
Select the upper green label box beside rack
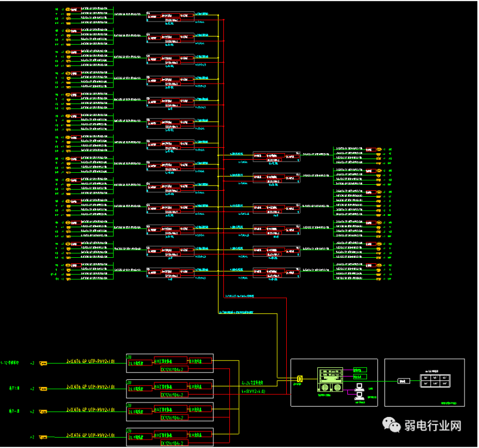coord(360,370)
